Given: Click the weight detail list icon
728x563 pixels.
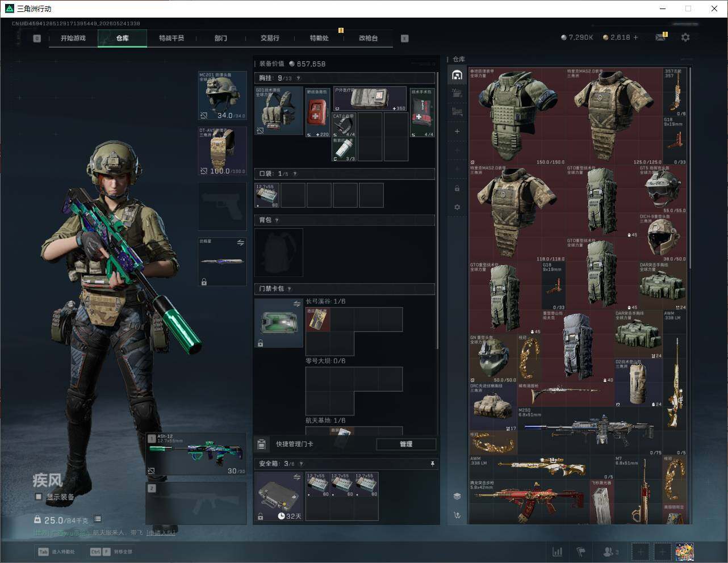Looking at the screenshot, I should click(x=98, y=519).
